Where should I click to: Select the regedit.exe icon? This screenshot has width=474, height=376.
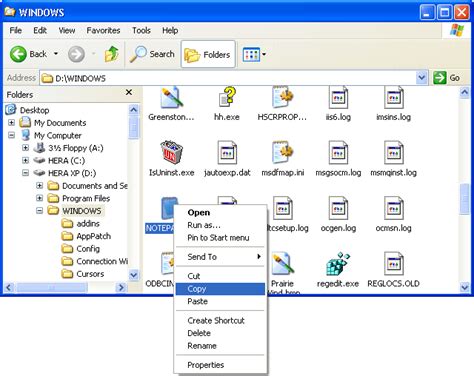coord(338,263)
